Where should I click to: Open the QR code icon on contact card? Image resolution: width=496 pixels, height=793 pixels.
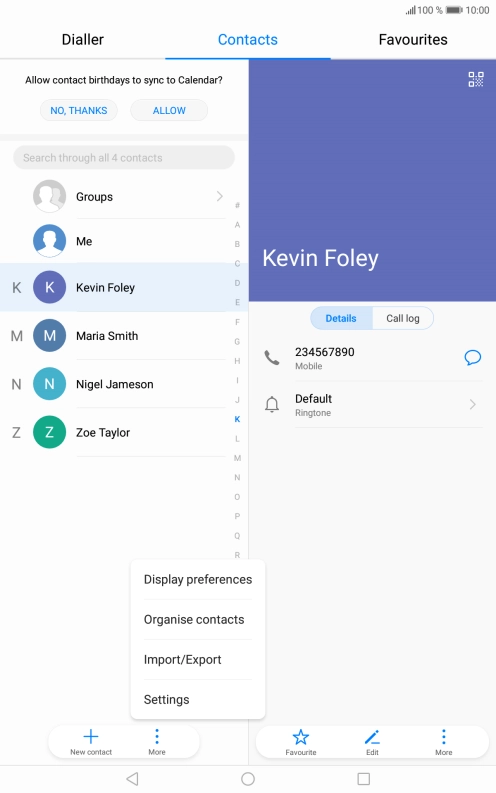(476, 79)
